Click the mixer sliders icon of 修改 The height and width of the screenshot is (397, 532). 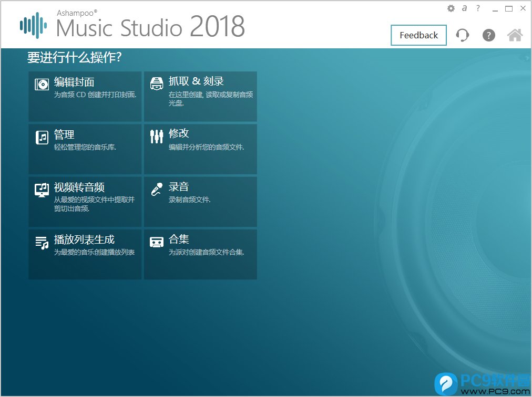[x=157, y=137]
